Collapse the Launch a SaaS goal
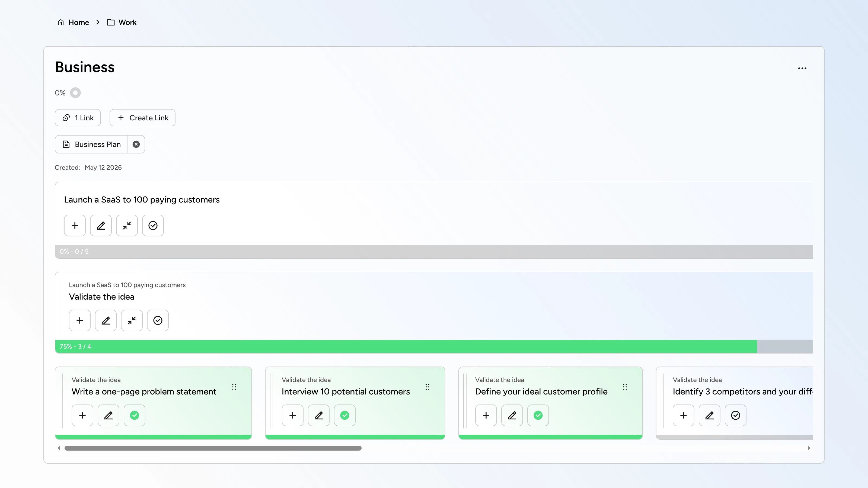Viewport: 868px width, 488px height. point(127,225)
